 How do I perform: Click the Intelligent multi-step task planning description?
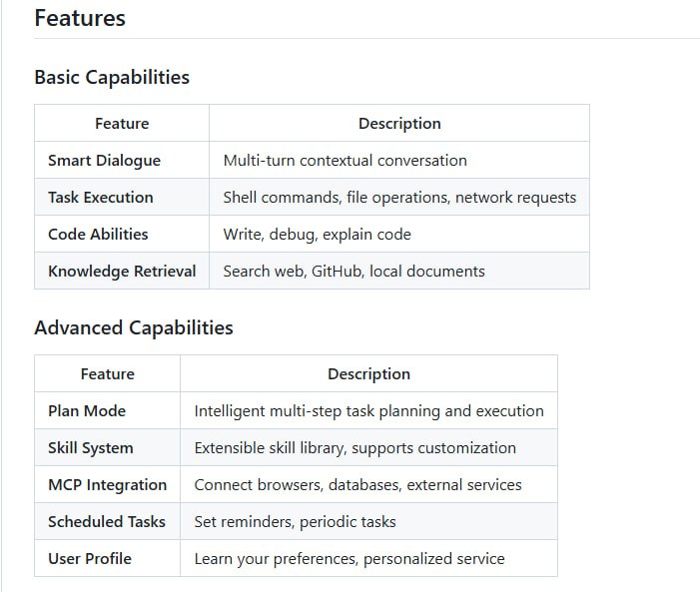(368, 410)
